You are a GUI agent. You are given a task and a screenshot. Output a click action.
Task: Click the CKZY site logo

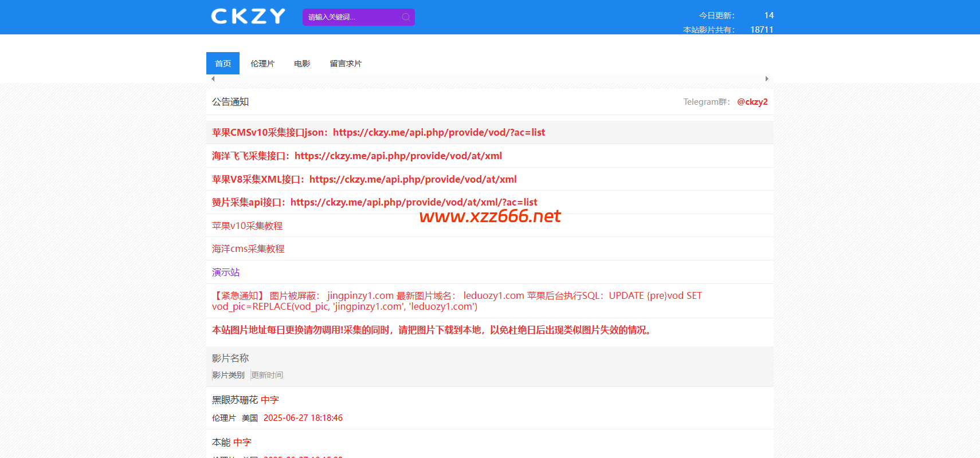click(248, 16)
